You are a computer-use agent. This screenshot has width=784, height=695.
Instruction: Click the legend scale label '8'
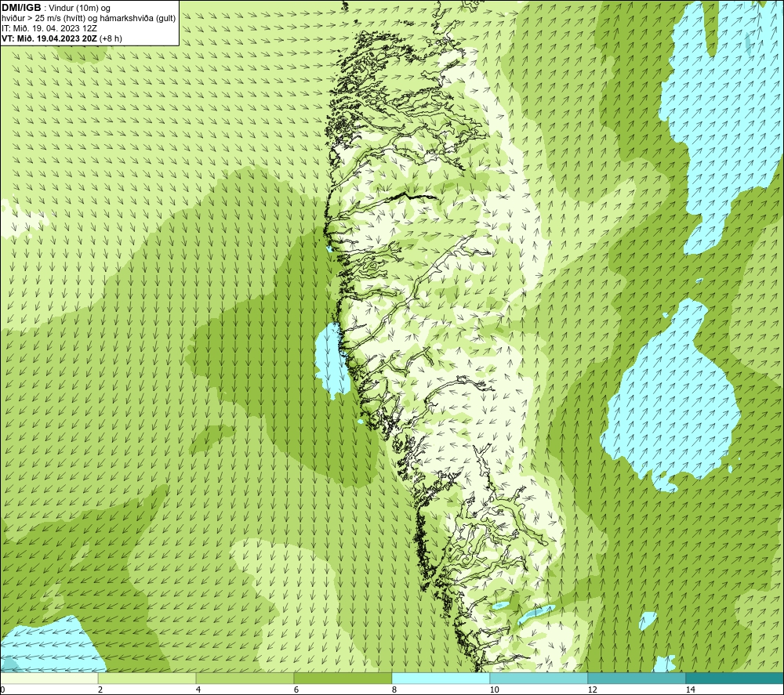click(394, 690)
